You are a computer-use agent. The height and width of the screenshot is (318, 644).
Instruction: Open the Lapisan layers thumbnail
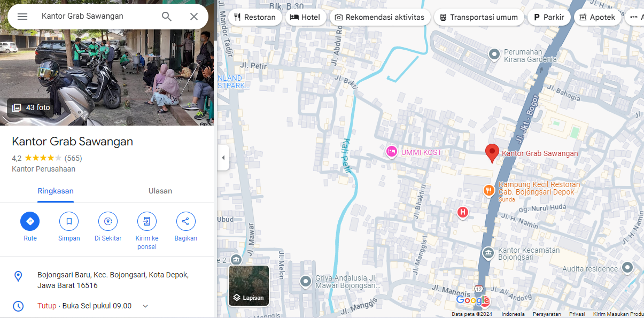tap(249, 285)
